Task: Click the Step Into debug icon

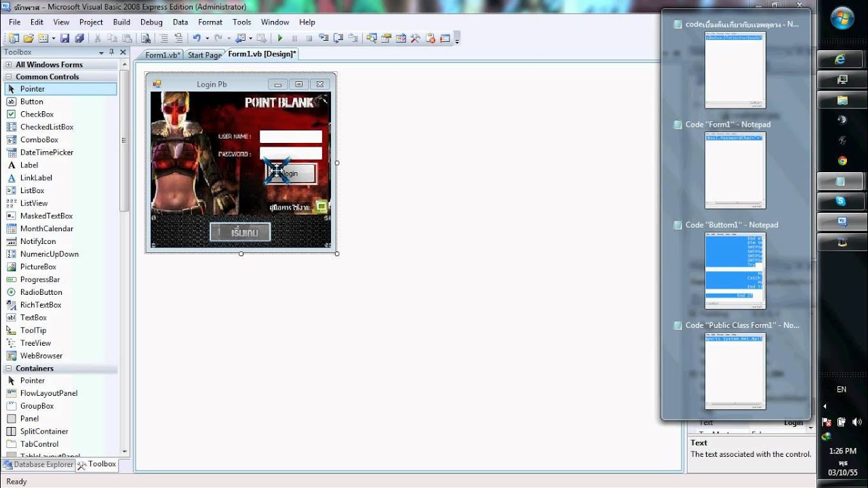Action: 324,39
